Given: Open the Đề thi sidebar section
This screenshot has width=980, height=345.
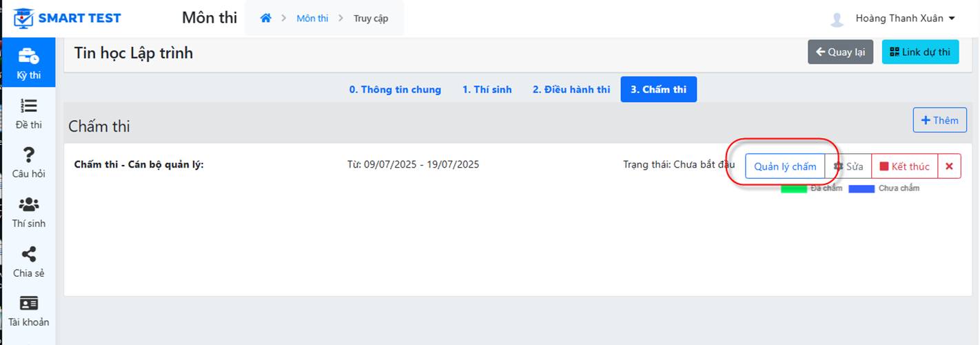Looking at the screenshot, I should click(x=28, y=114).
